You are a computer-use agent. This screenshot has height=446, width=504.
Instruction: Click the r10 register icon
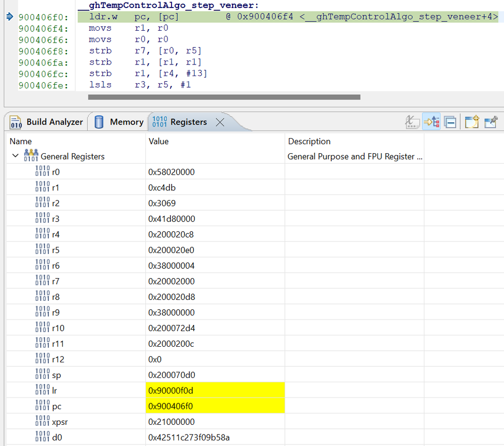[42, 328]
